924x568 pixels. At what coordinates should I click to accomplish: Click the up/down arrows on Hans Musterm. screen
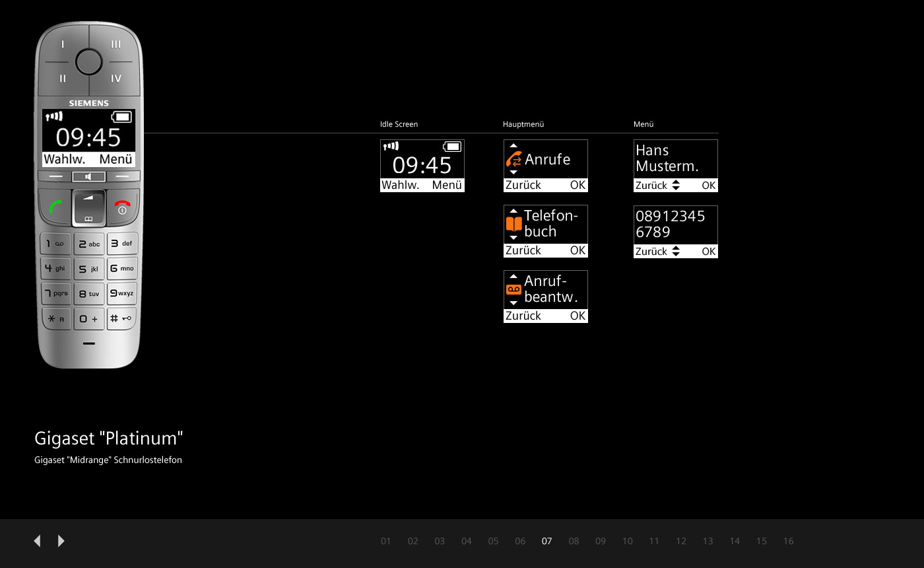point(676,186)
